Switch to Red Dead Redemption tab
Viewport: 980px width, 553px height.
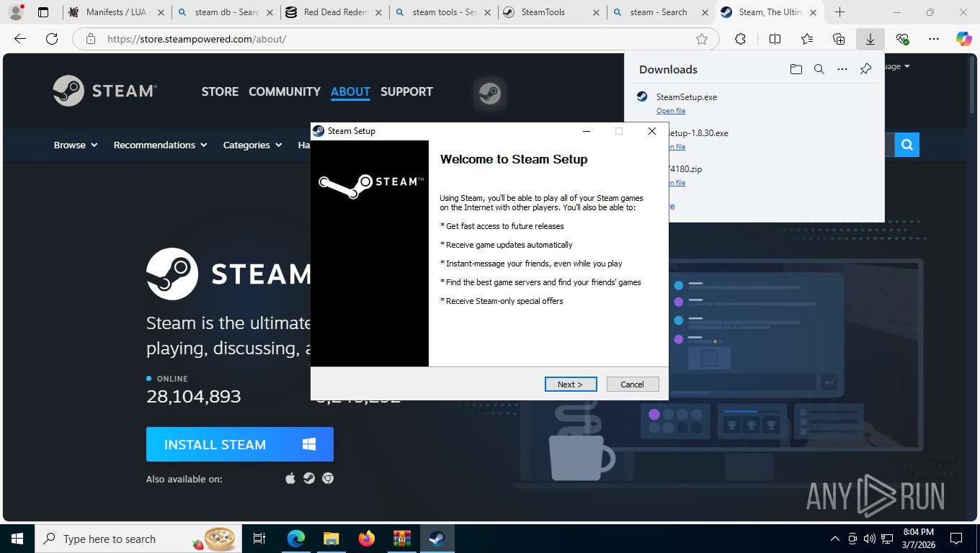(334, 12)
